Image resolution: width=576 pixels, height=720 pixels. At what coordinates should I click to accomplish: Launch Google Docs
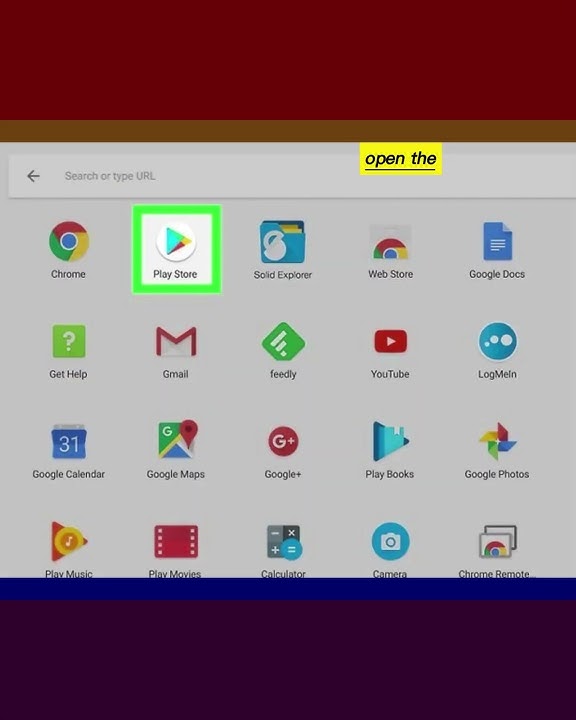pos(497,242)
